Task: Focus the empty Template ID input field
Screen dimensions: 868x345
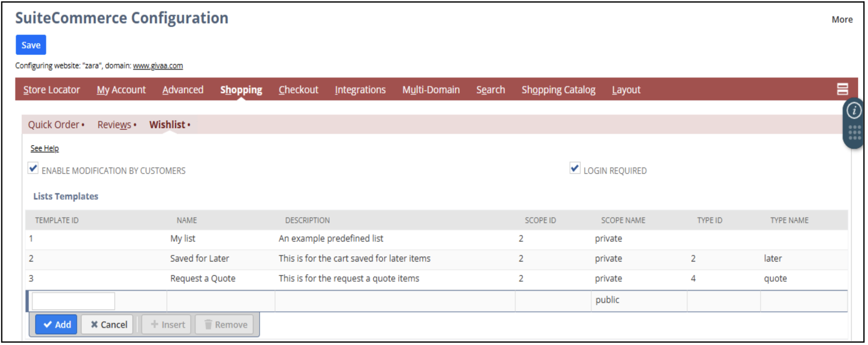Action: [x=73, y=301]
